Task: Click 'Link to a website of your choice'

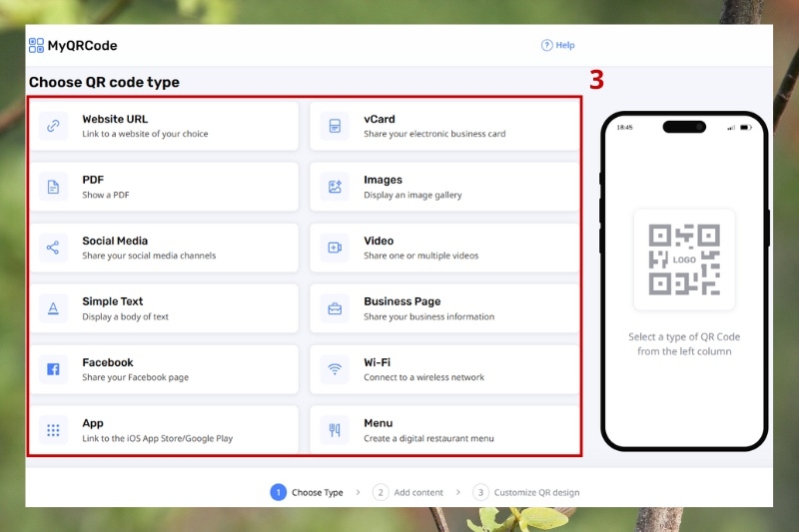Action: pyautogui.click(x=145, y=134)
